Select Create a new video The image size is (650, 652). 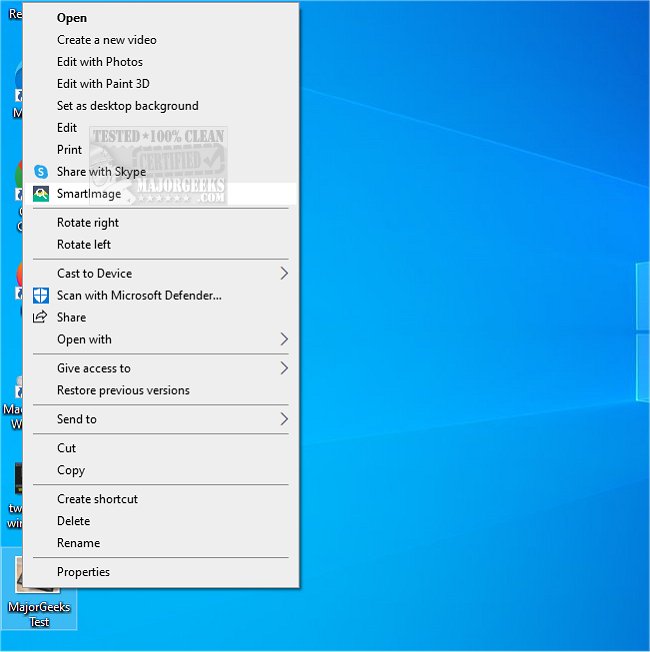tap(161, 40)
